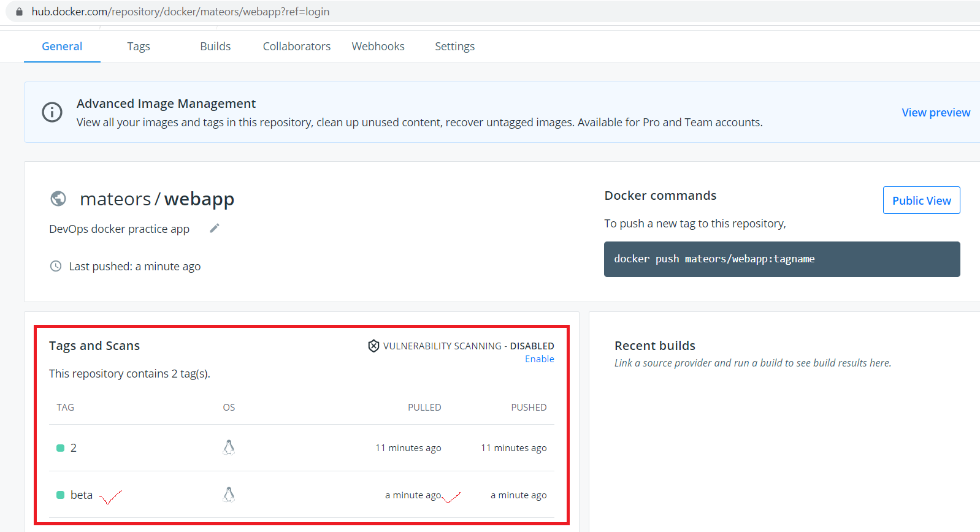Click '11 minutes ago' pulled time of tag 2
The image size is (980, 532).
click(x=408, y=448)
